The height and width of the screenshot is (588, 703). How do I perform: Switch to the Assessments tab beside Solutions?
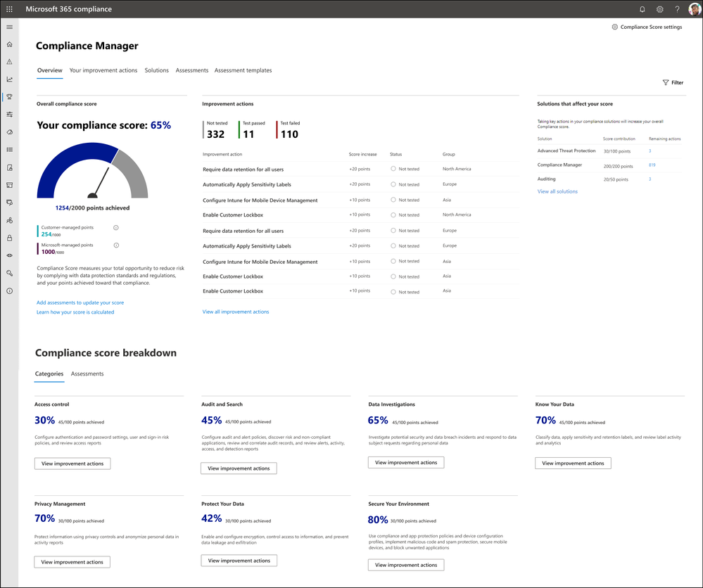pyautogui.click(x=192, y=70)
